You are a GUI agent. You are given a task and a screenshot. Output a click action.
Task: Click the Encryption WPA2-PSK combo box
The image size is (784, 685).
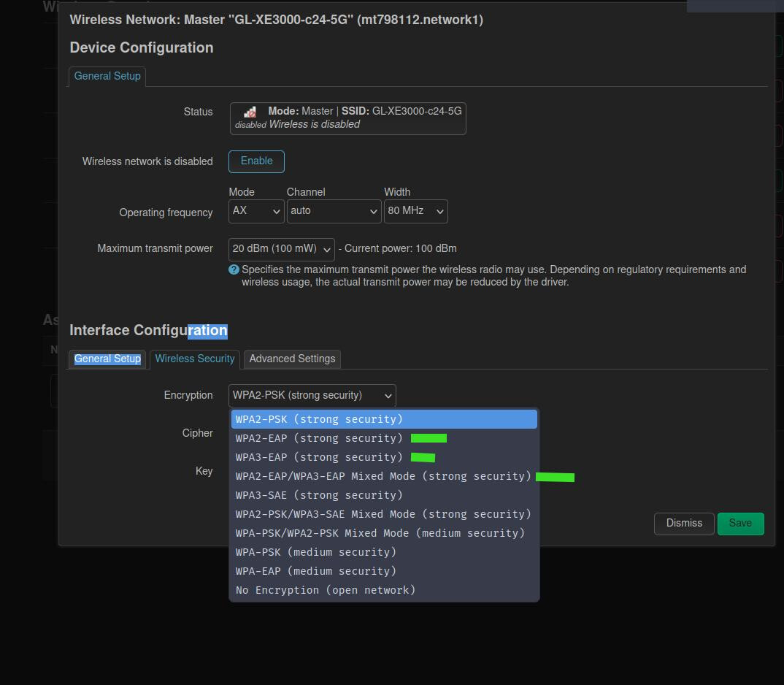[x=312, y=396]
